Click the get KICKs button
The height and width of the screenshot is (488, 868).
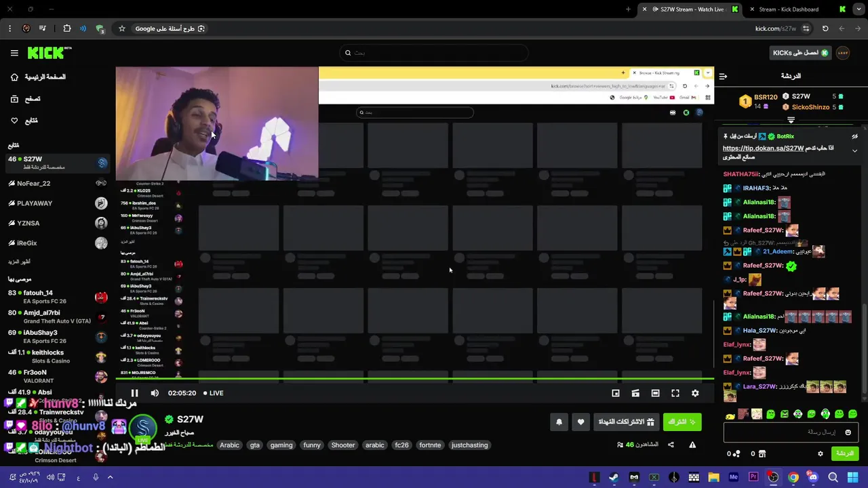click(800, 53)
